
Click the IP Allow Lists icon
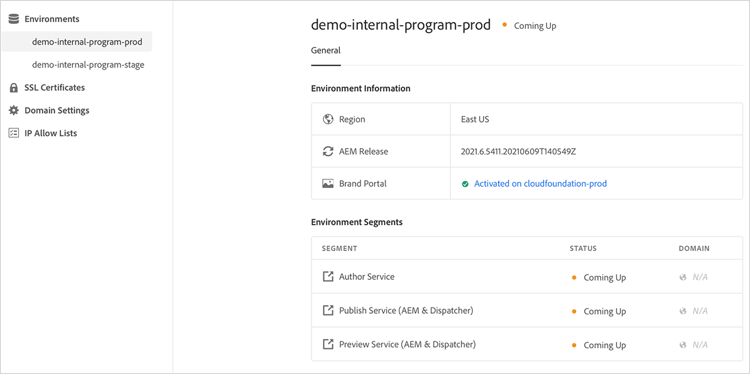14,133
